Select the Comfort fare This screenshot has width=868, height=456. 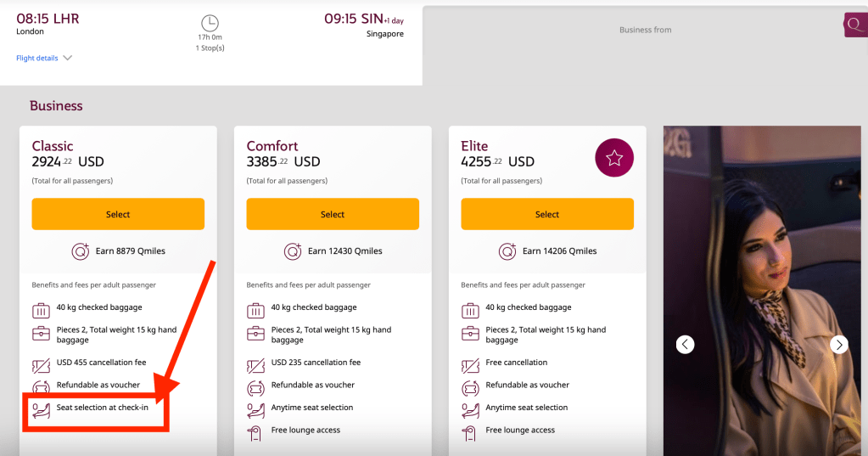click(x=333, y=214)
